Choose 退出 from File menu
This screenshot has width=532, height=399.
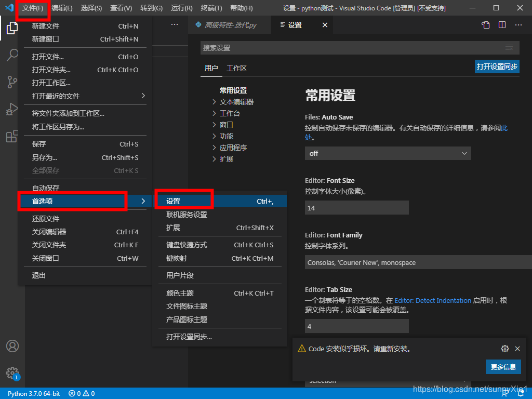[x=85, y=275]
